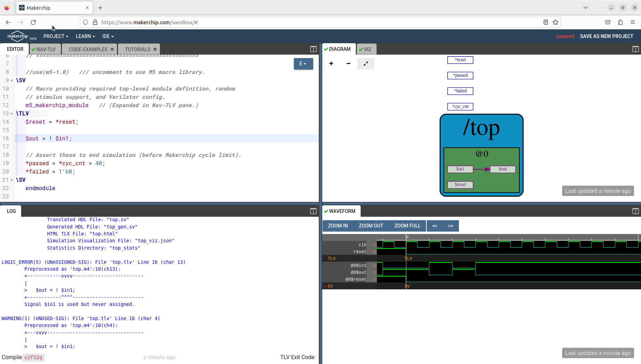Open the E editor options dropdown
Viewport: 641px width, 364px height.
(x=303, y=64)
